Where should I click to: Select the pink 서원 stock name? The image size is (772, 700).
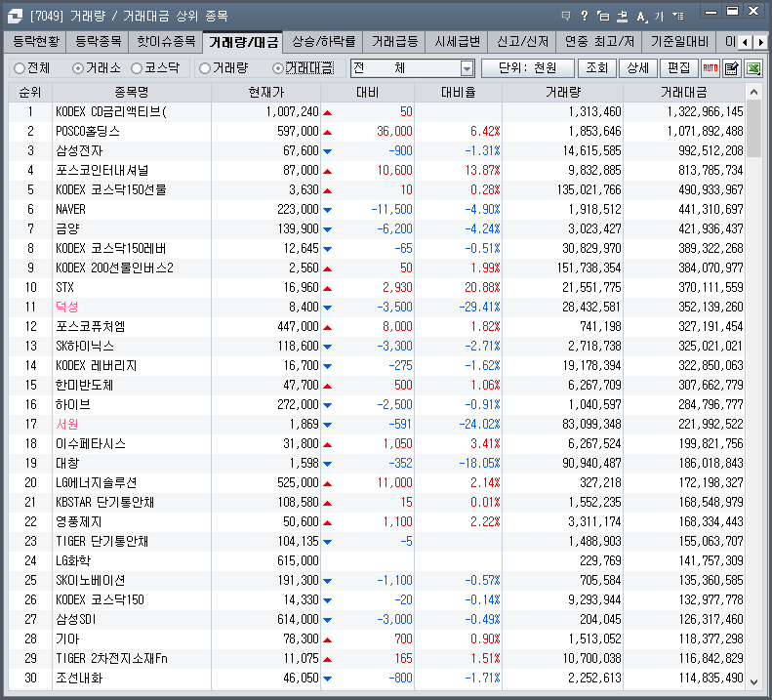click(x=67, y=424)
